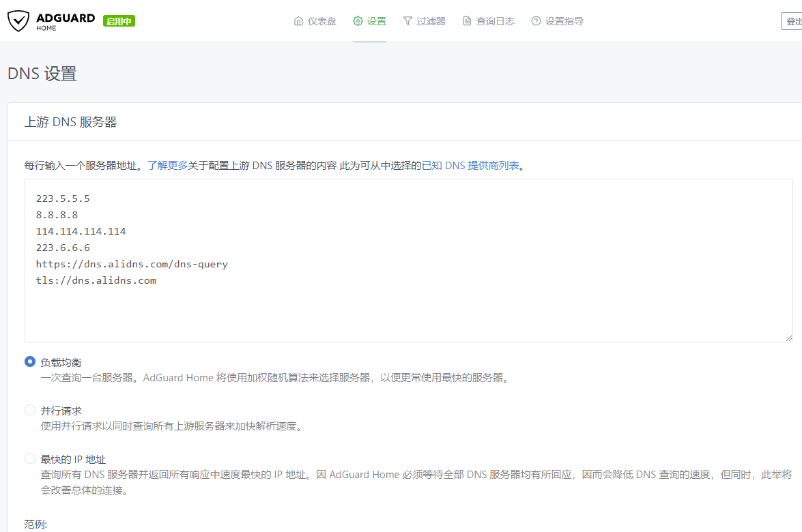Click the filters funnel icon

click(x=407, y=21)
